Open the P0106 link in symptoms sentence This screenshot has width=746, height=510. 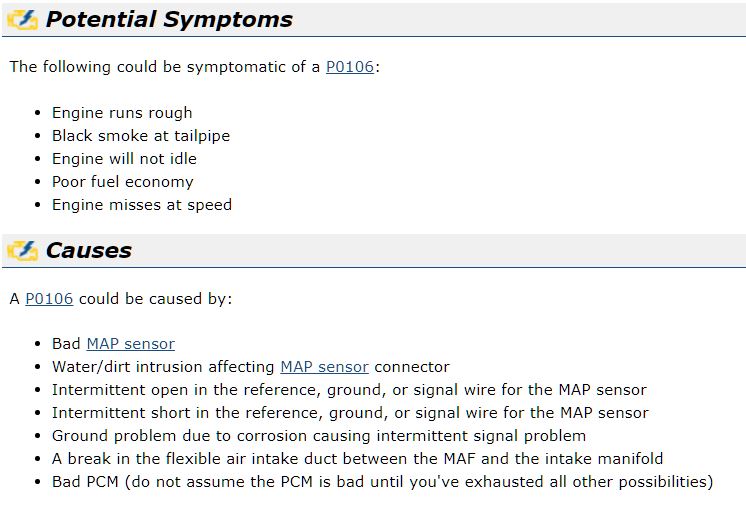pyautogui.click(x=350, y=67)
